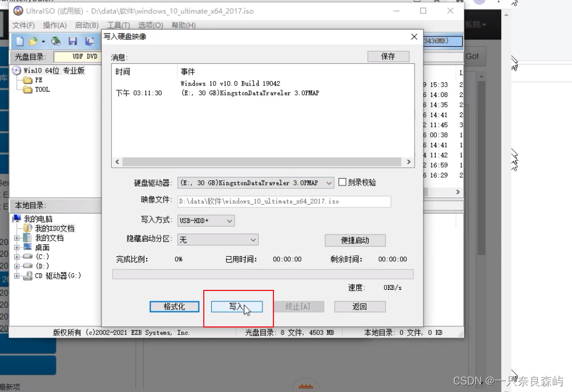Click the 写入 button
Image resolution: width=572 pixels, height=392 pixels.
pyautogui.click(x=237, y=306)
